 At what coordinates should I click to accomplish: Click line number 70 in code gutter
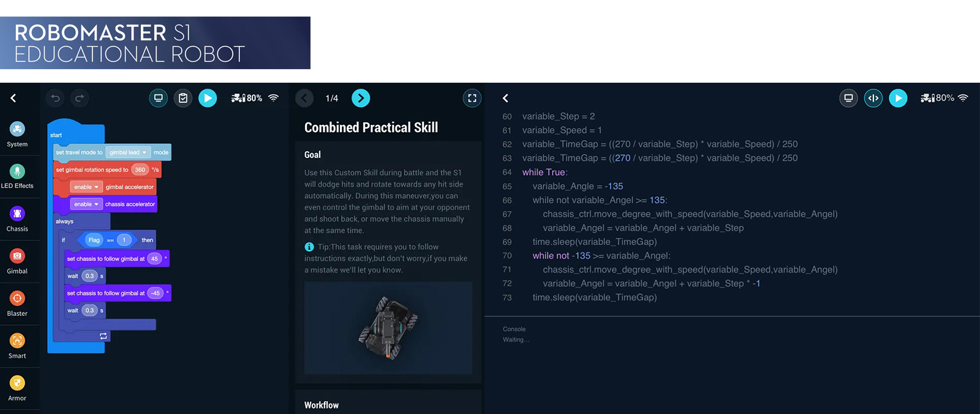[x=507, y=256]
